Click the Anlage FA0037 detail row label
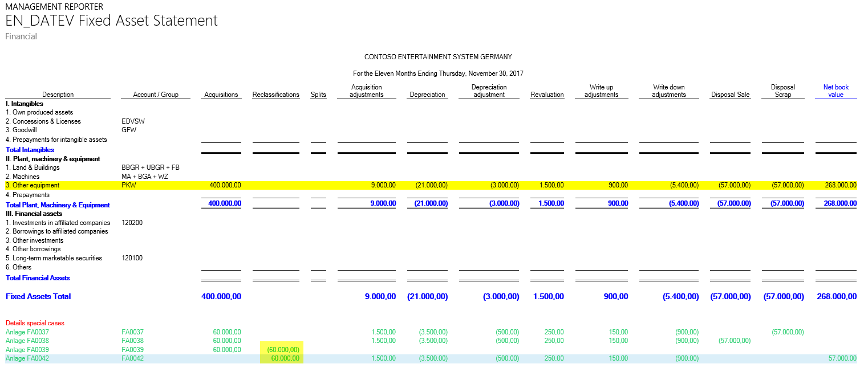Screen dimensions: 868x372 coord(27,332)
